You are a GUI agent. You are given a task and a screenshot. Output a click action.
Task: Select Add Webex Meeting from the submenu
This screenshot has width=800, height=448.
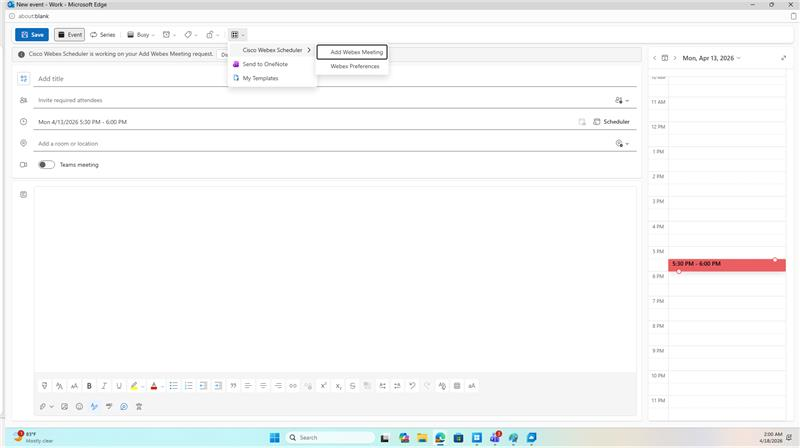point(352,52)
